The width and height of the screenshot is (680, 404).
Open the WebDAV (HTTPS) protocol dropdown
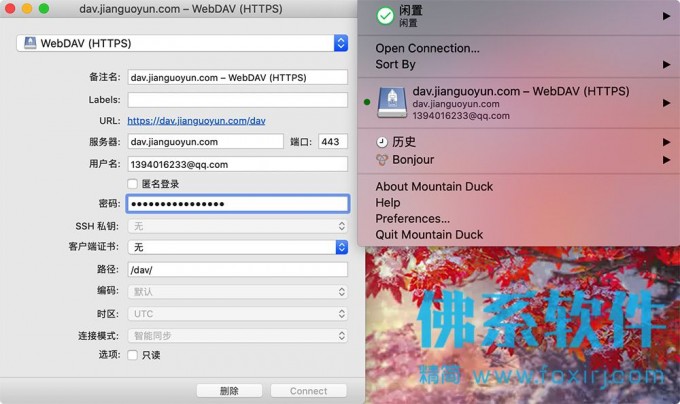point(182,43)
